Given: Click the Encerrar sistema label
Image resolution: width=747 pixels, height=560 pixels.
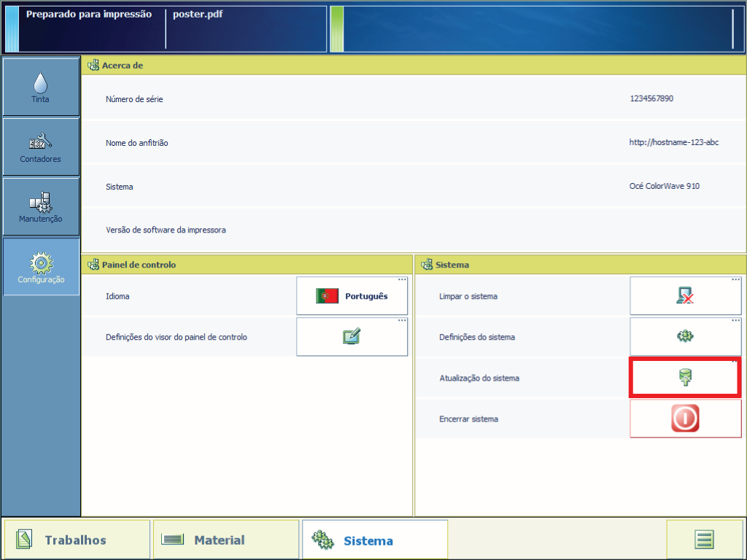Looking at the screenshot, I should click(469, 419).
